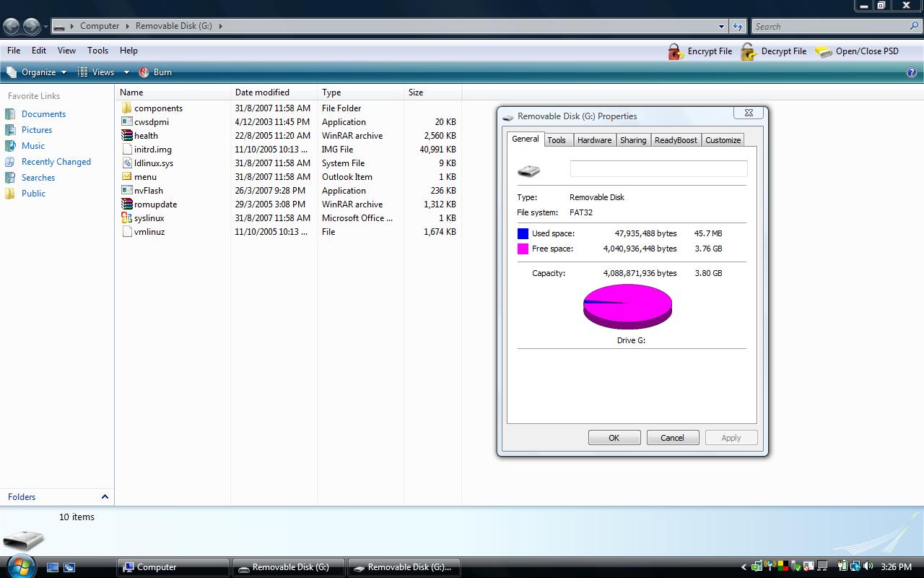Close the Properties dialog

pyautogui.click(x=749, y=113)
